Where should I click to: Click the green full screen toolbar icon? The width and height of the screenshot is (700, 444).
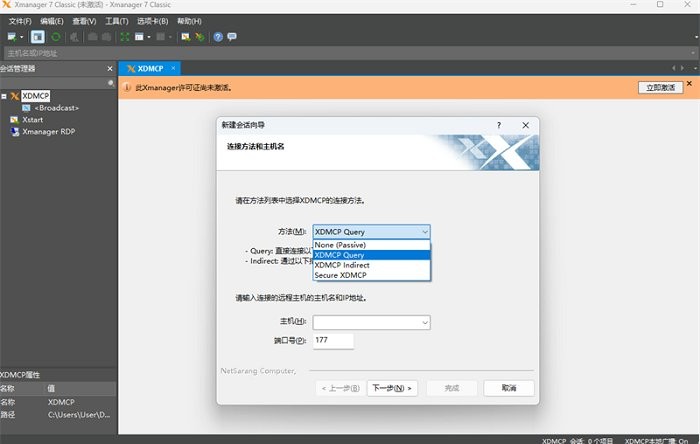tap(124, 37)
